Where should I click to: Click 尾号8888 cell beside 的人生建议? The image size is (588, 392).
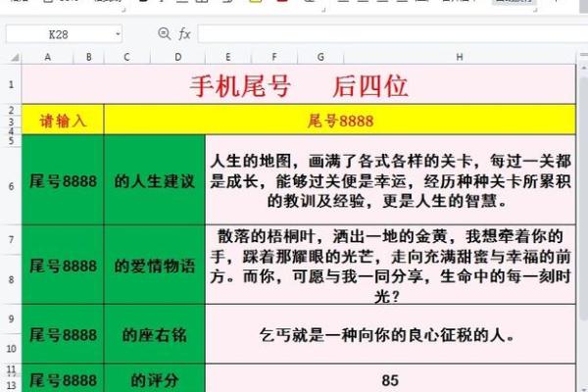[63, 180]
